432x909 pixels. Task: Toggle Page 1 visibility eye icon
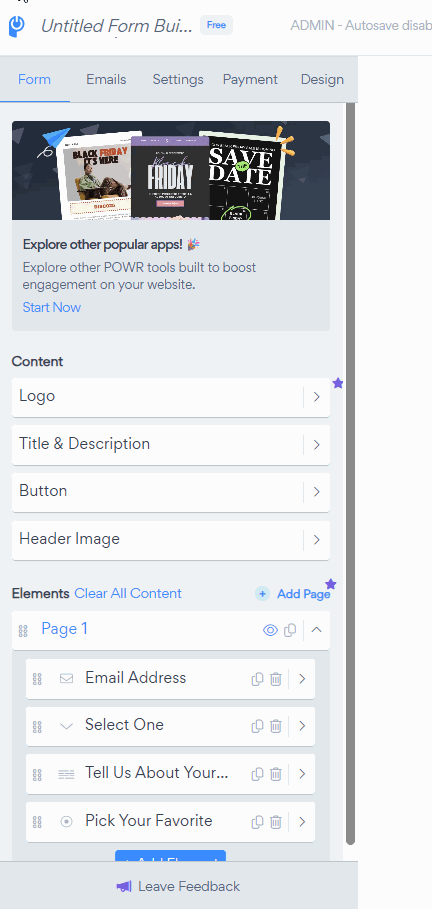coord(270,630)
